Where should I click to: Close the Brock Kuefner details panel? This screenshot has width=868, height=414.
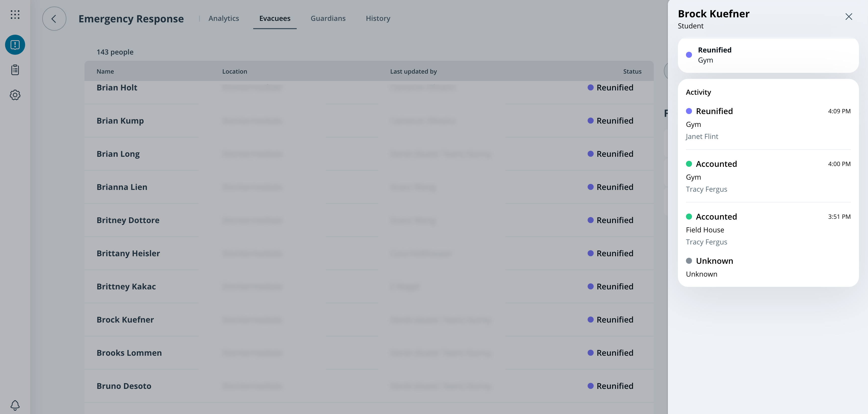(x=848, y=17)
